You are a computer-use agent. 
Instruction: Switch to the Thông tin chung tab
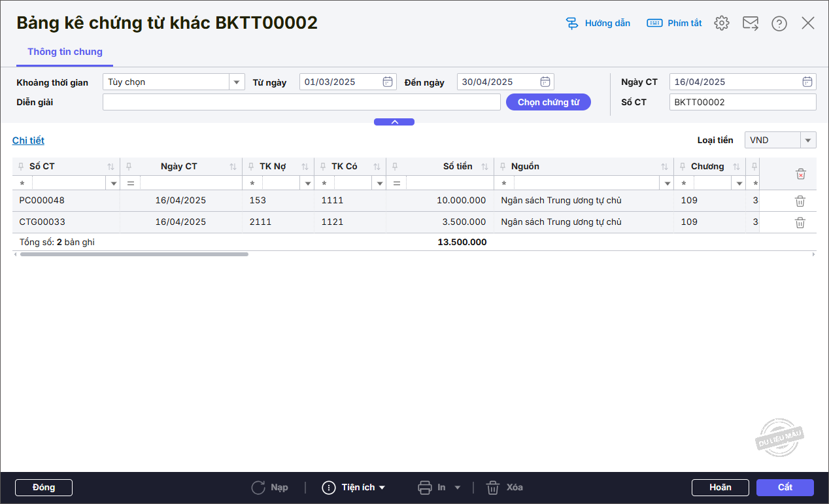pos(65,52)
